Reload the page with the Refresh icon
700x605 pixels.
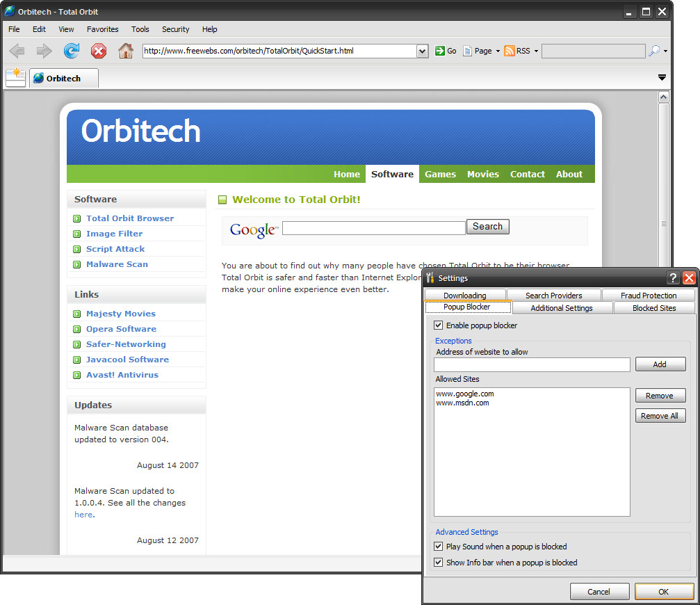pos(72,51)
